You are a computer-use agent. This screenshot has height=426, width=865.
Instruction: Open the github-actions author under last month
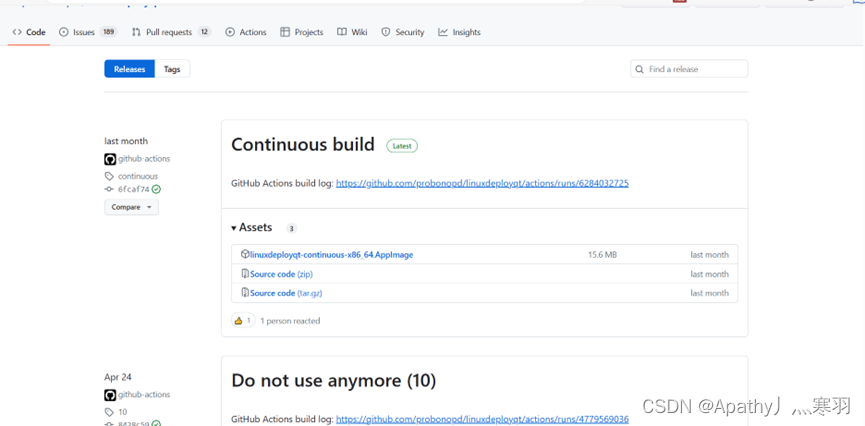click(144, 159)
